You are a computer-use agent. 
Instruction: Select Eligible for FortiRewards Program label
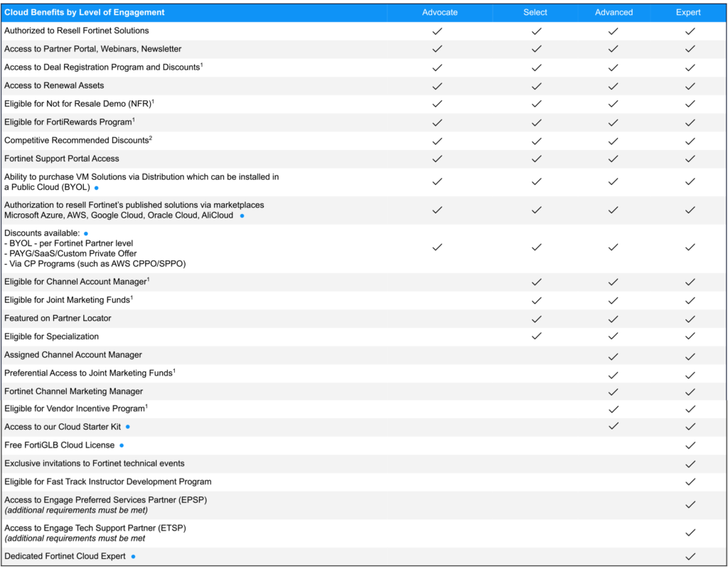click(70, 122)
